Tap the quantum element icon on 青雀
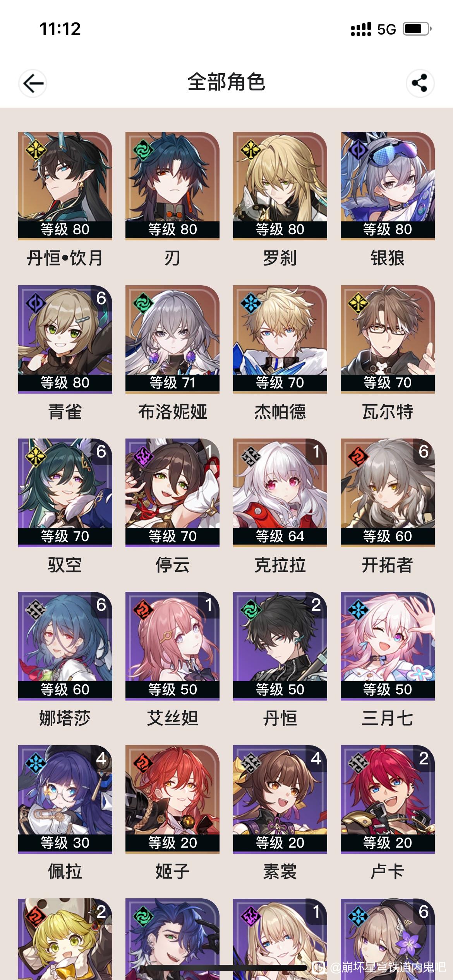 click(36, 303)
